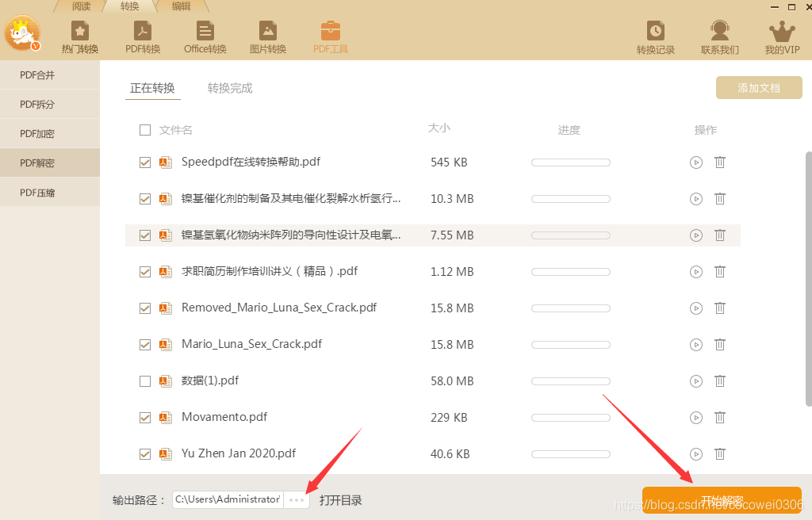Click progress bar of Movamento.pdf
Image resolution: width=812 pixels, height=520 pixels.
[571, 418]
